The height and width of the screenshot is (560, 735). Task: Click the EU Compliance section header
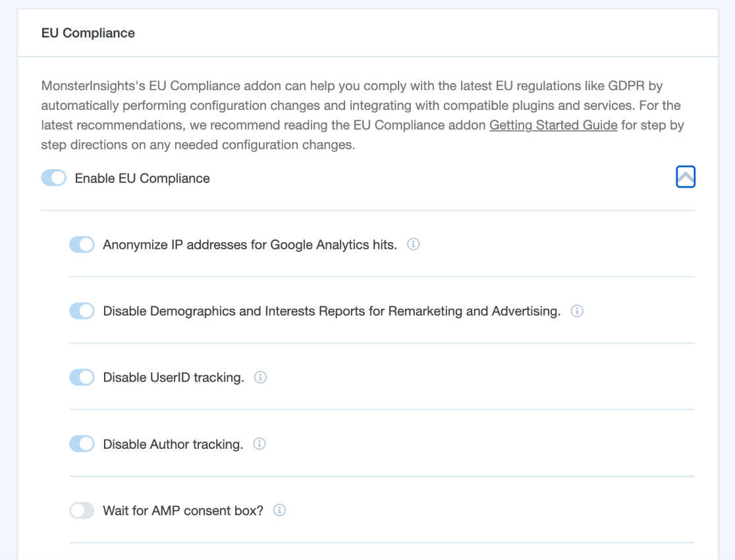pos(88,32)
